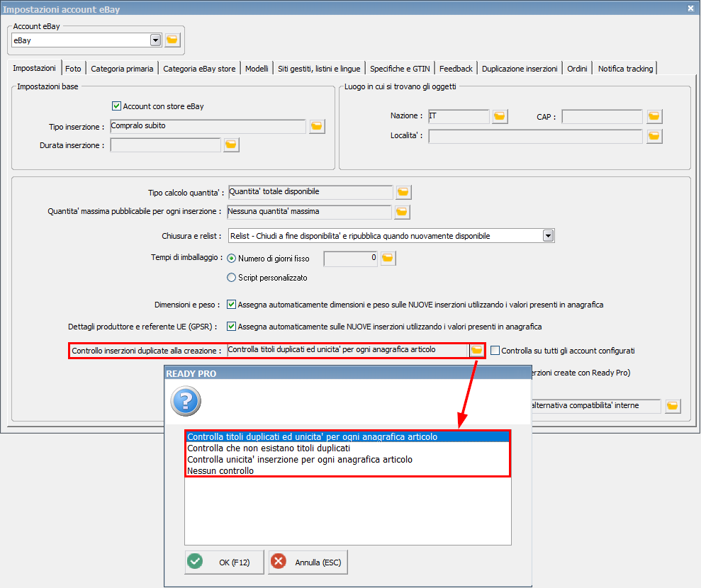701x588 pixels.
Task: Click the Nazione field showing IT
Action: tap(459, 116)
